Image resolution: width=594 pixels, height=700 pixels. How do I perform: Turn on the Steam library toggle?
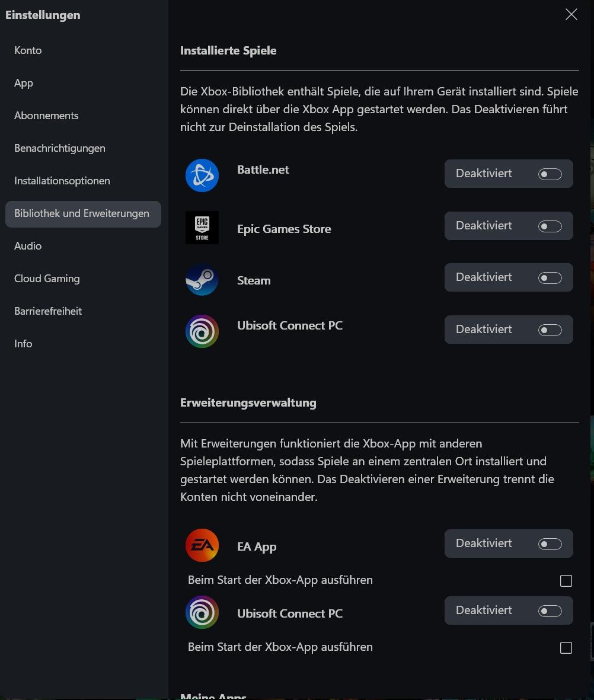(x=550, y=278)
